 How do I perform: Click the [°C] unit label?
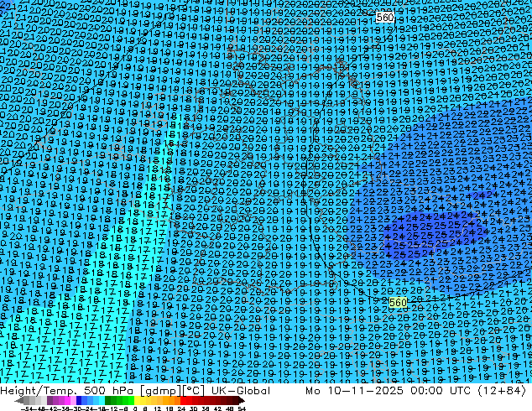pos(193,391)
